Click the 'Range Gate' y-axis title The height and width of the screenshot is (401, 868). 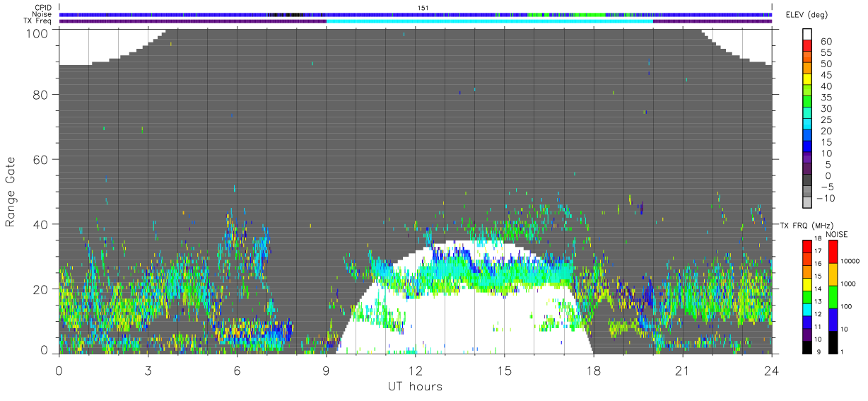[11, 192]
